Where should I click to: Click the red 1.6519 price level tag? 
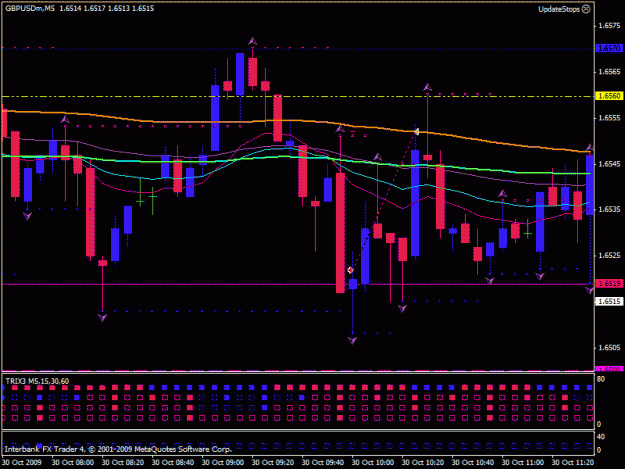pos(609,283)
